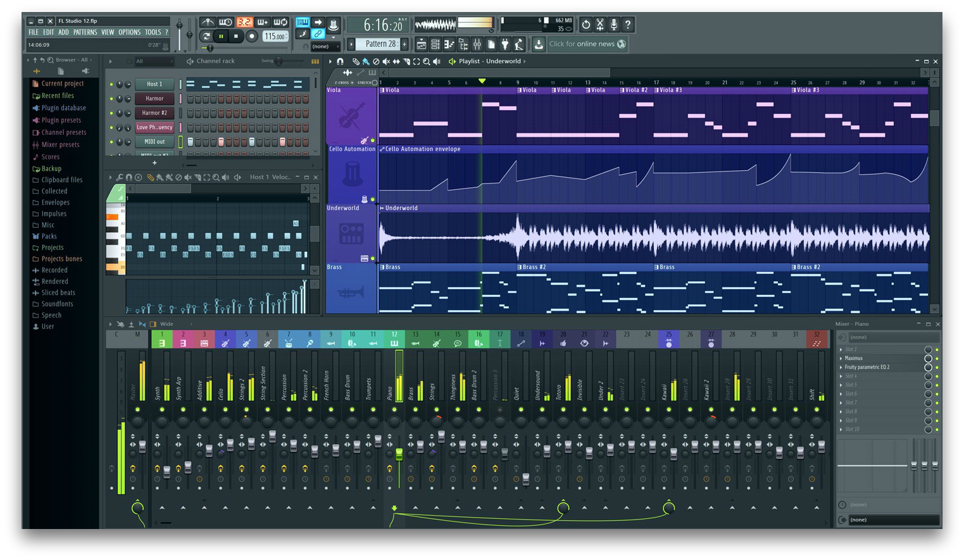Select the Delete tool in Playlist toolbar
The height and width of the screenshot is (560, 964).
tap(376, 61)
